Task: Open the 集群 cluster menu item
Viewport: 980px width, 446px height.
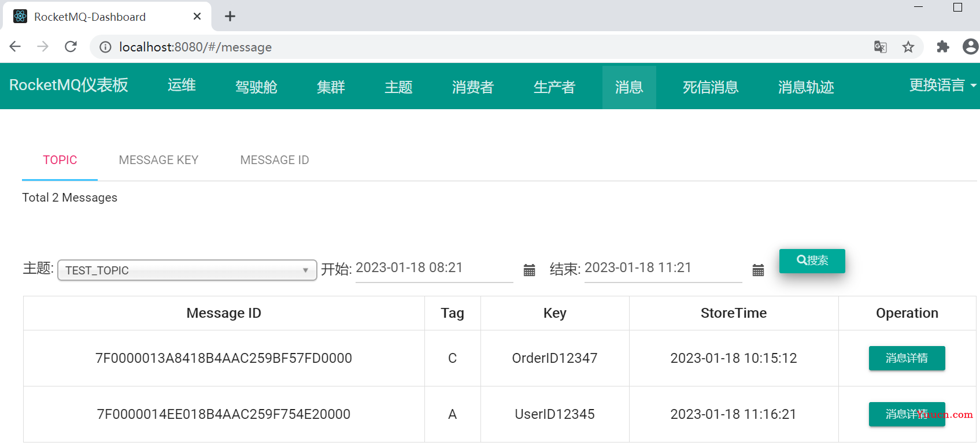Action: [x=331, y=87]
